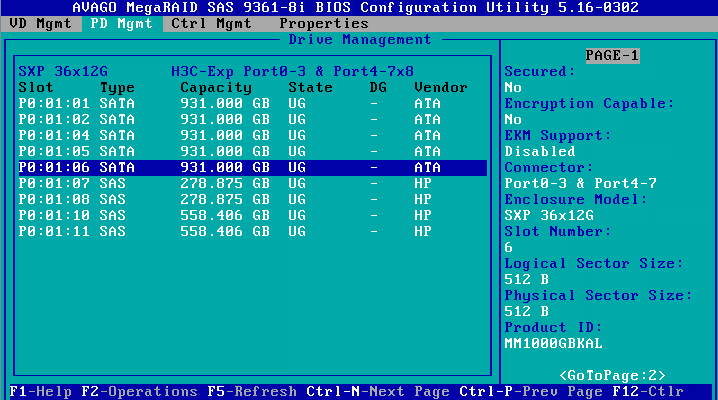
Task: Open the Properties tab
Action: (324, 23)
